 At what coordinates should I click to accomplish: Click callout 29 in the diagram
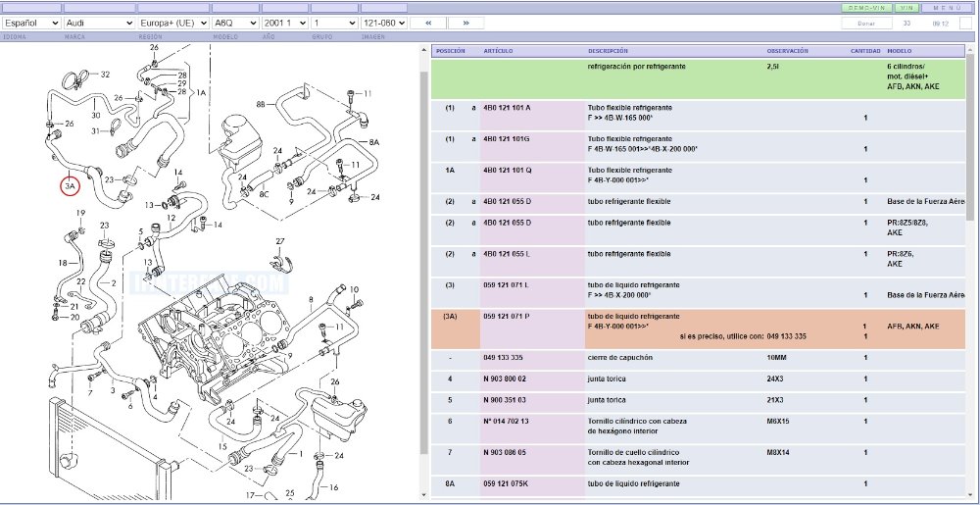182,83
